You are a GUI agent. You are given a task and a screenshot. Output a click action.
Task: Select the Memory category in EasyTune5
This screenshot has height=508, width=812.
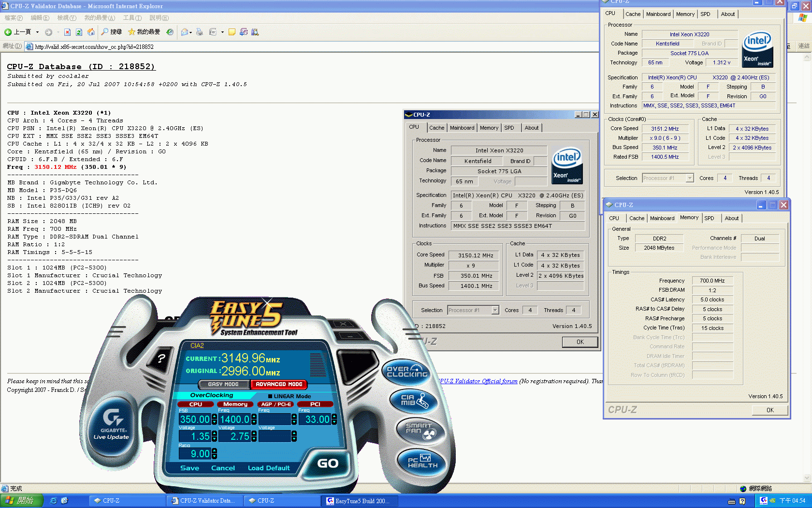(235, 404)
